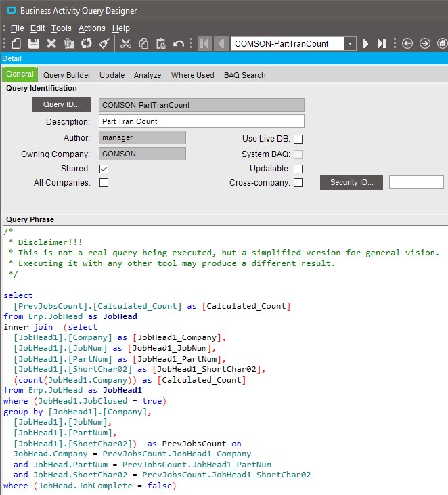Open the Actions menu
448x495 pixels.
tap(91, 28)
